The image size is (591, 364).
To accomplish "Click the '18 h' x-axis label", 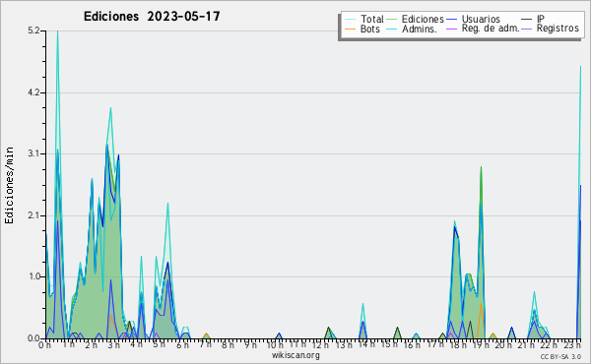I will coord(458,344).
